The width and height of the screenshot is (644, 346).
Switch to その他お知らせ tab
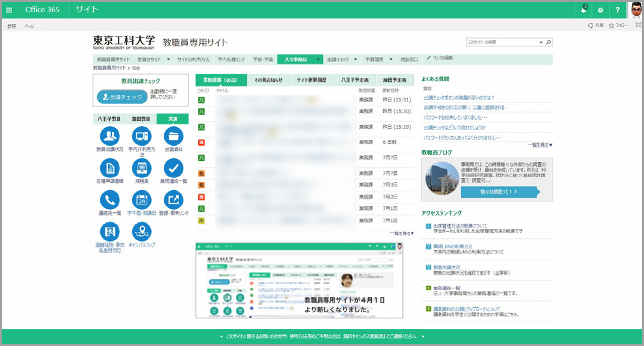(x=268, y=80)
